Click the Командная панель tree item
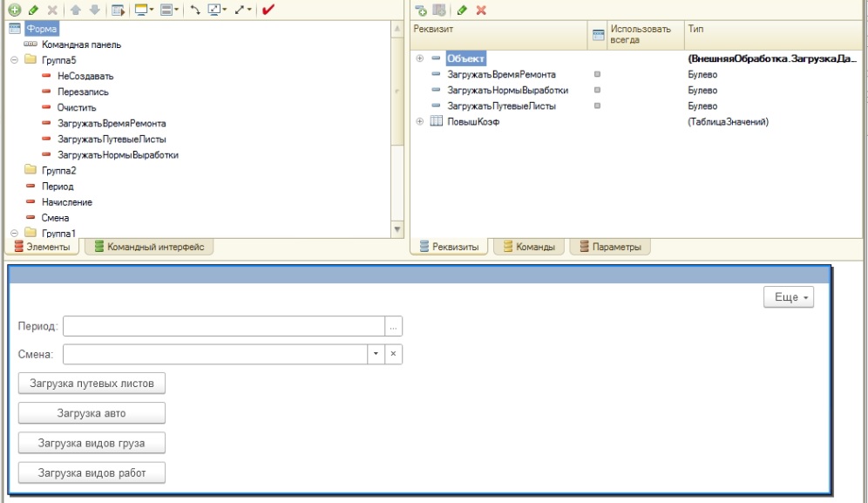The image size is (868, 503). pos(80,44)
